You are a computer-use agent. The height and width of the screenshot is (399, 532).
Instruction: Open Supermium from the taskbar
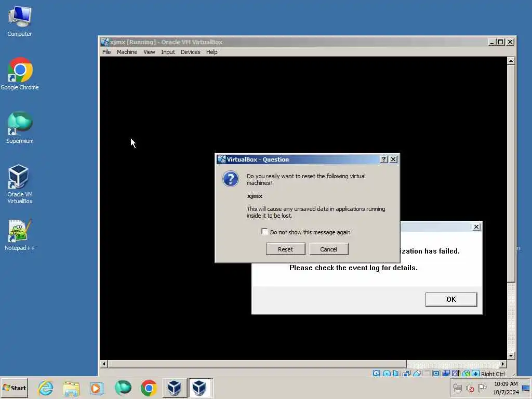coord(123,388)
